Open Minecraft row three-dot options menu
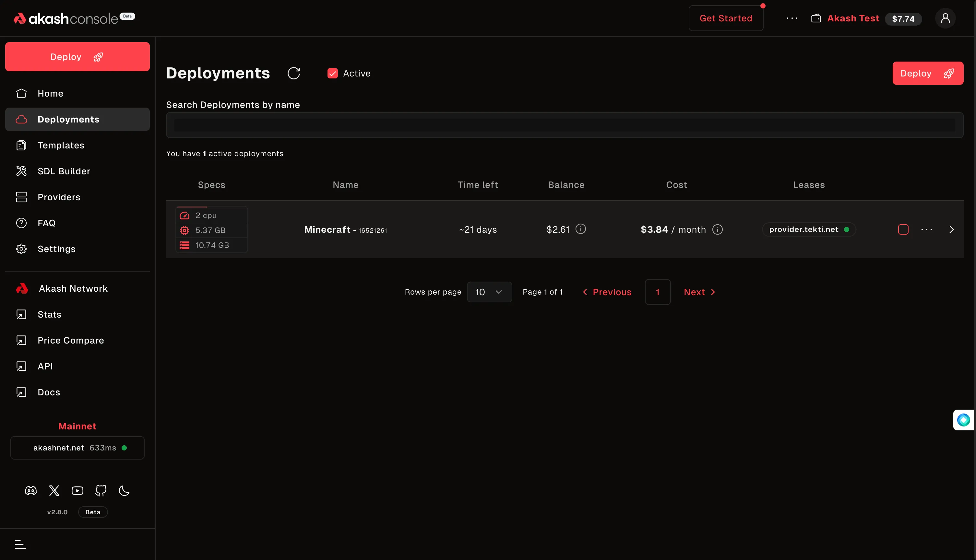Image resolution: width=976 pixels, height=560 pixels. click(x=927, y=230)
